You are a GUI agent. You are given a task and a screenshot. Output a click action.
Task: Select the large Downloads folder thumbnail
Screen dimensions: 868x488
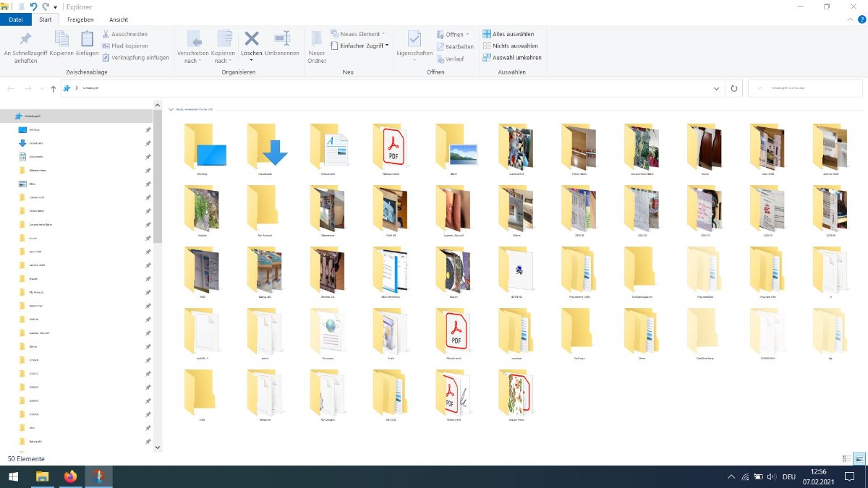point(268,150)
